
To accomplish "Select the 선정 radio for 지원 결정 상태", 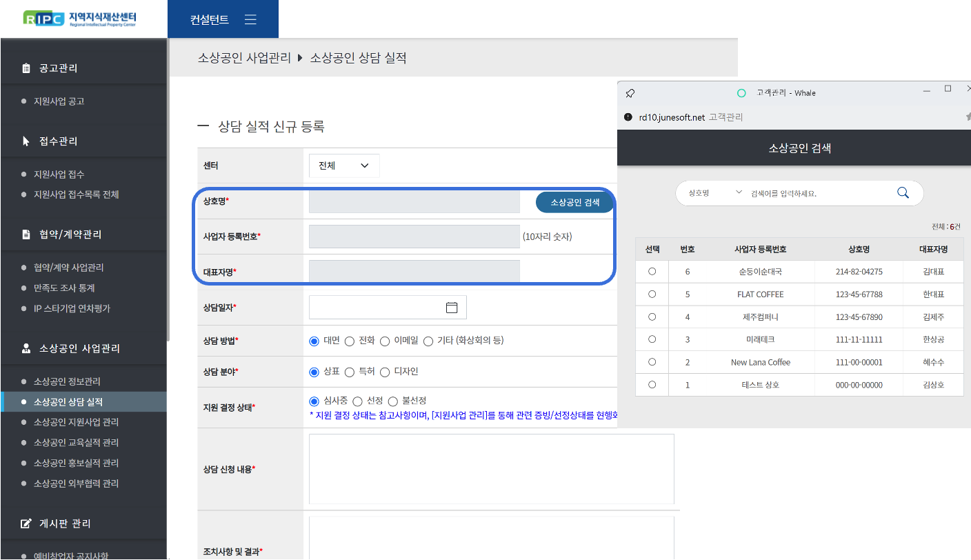I will [x=357, y=401].
